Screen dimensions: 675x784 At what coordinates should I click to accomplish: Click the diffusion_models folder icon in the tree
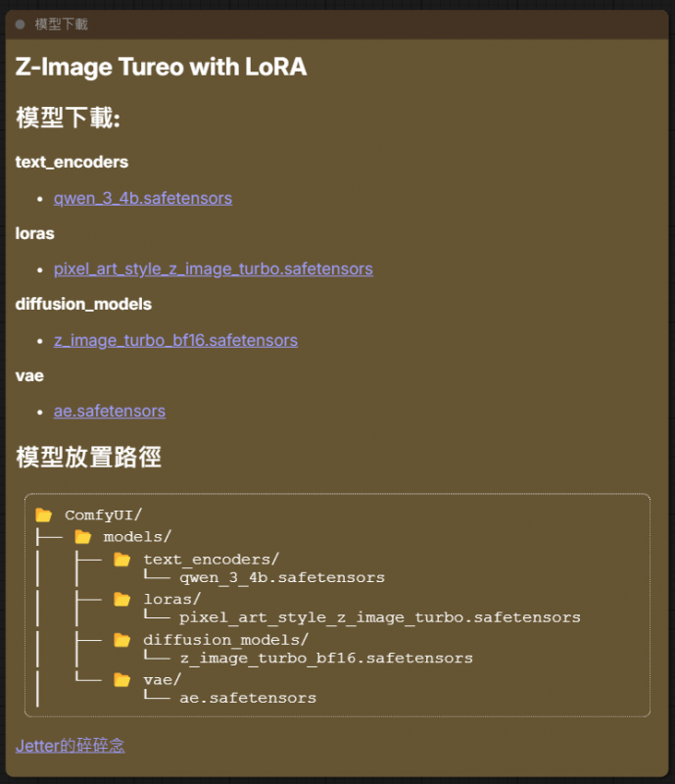click(121, 640)
